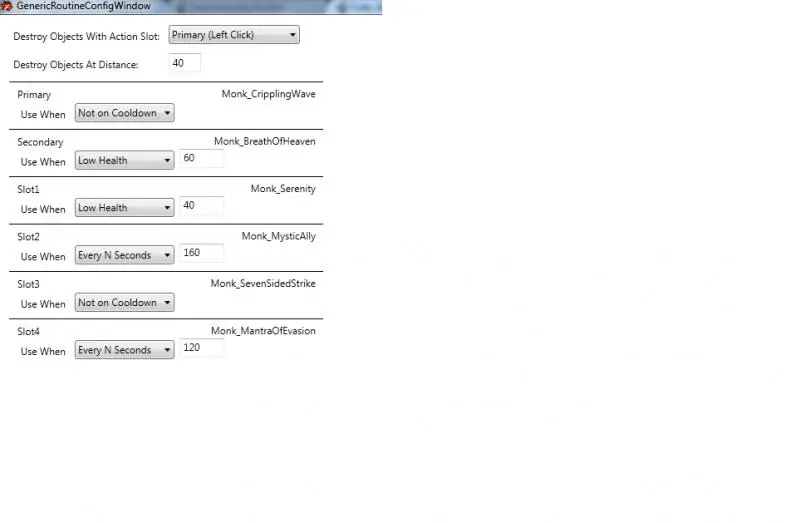Click the GenericRoutineConfigWindow title bar icon

pyautogui.click(x=7, y=6)
